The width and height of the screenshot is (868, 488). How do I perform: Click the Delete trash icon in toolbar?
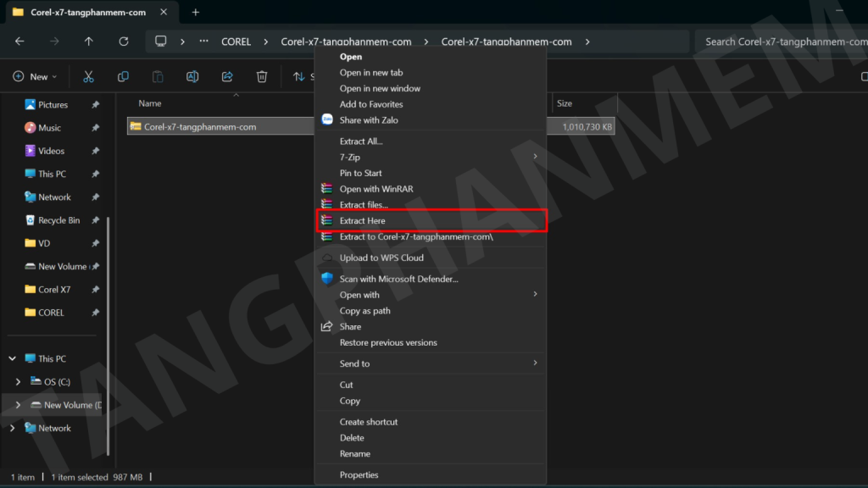[262, 76]
